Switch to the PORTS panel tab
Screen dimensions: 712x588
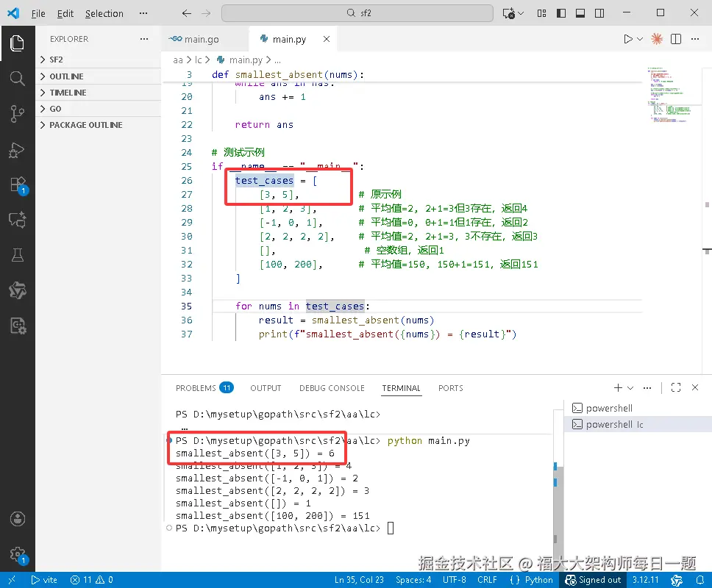[x=450, y=388]
